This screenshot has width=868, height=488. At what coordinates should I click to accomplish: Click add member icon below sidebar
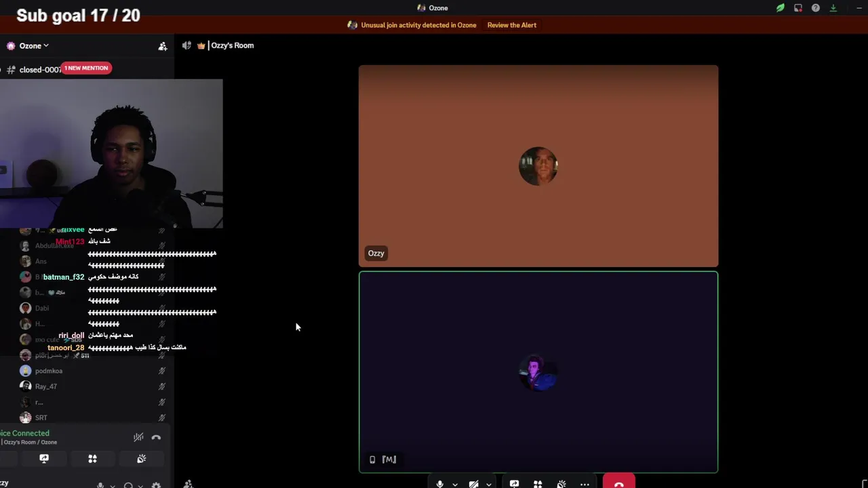(x=189, y=484)
